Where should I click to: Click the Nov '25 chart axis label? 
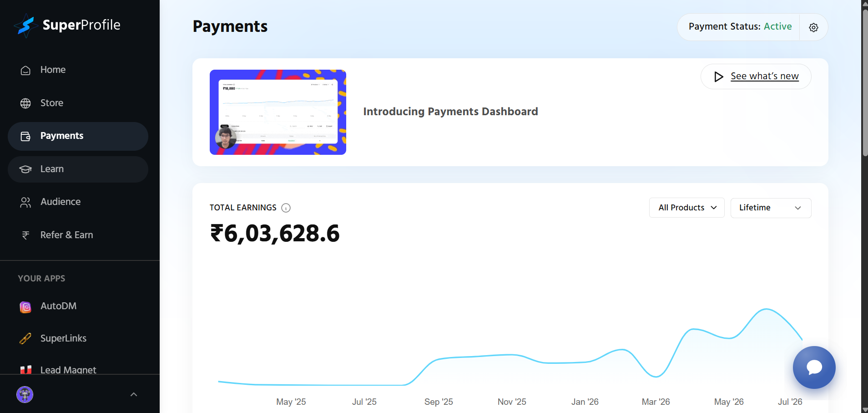(512, 402)
